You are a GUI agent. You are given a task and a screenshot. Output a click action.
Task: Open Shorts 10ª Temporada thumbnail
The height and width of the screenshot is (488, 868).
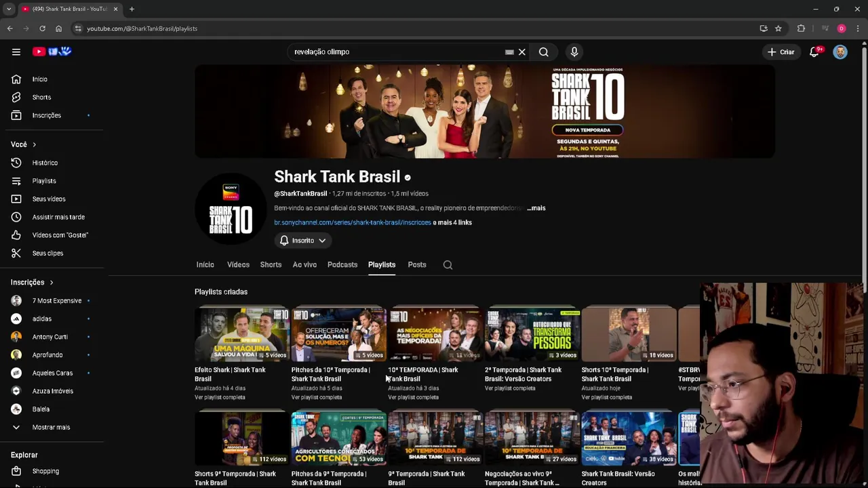coord(629,335)
